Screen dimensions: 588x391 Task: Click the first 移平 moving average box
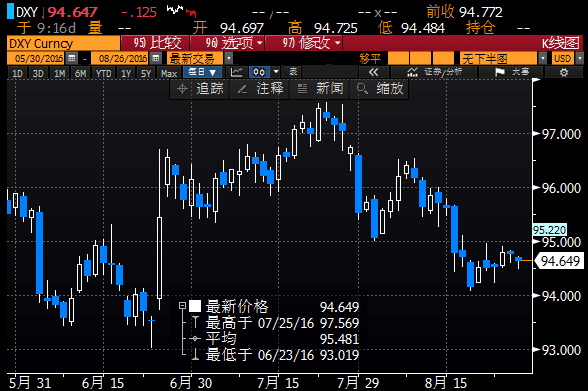click(x=398, y=58)
